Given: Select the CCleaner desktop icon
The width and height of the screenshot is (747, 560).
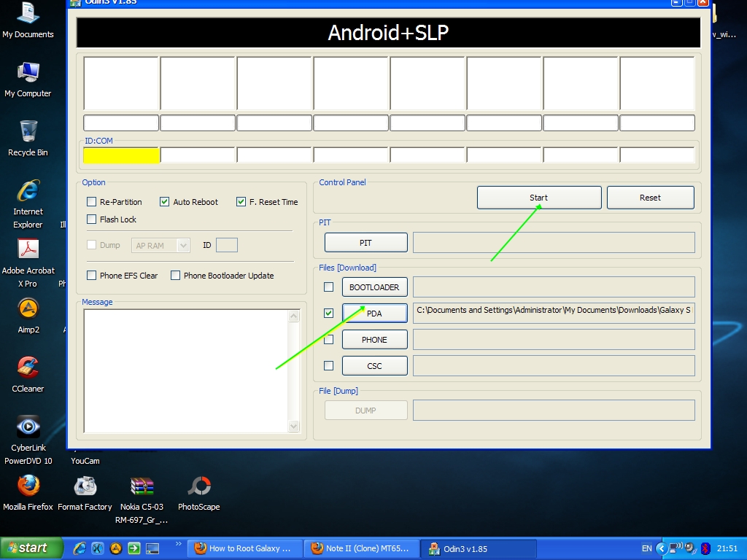Looking at the screenshot, I should pyautogui.click(x=28, y=375).
